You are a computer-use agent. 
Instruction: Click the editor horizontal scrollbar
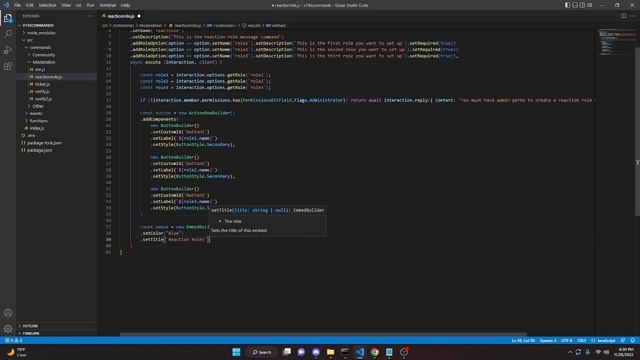pyautogui.click(x=322, y=334)
